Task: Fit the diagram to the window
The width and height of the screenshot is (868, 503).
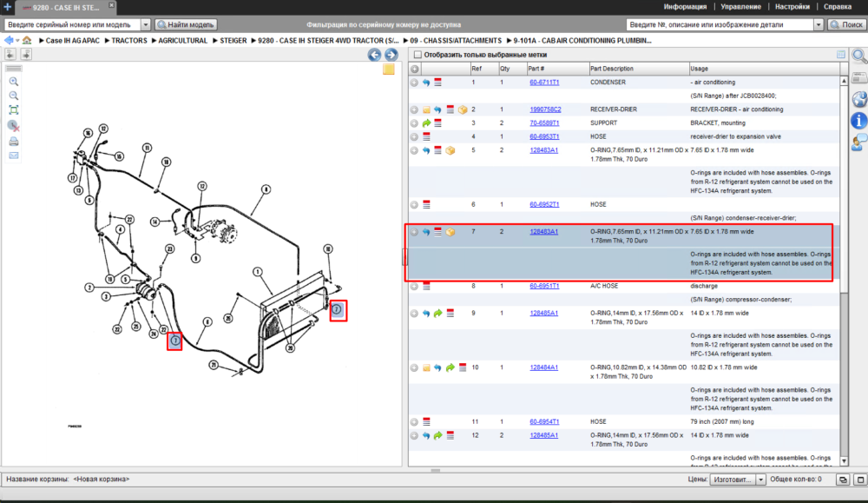Action: click(14, 110)
